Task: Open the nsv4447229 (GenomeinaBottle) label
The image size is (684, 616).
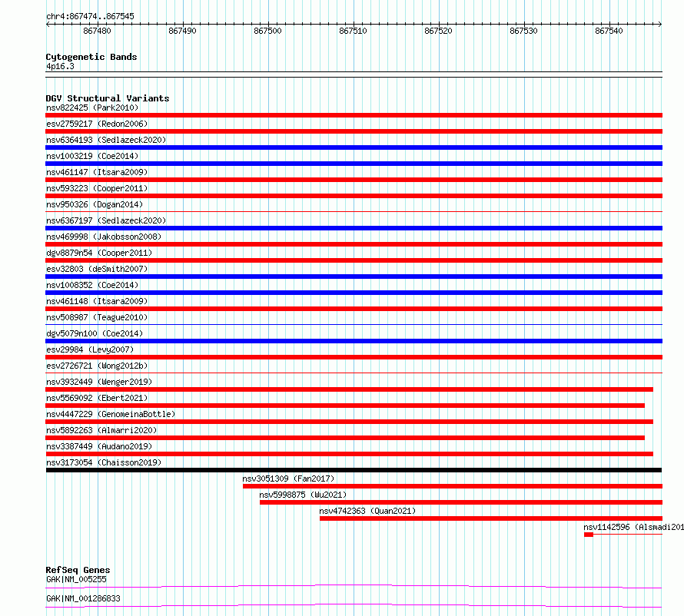Action: (x=111, y=414)
